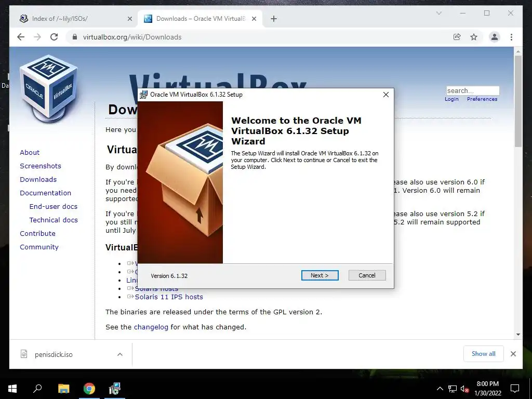Click the Login link
This screenshot has width=532, height=399.
451,99
